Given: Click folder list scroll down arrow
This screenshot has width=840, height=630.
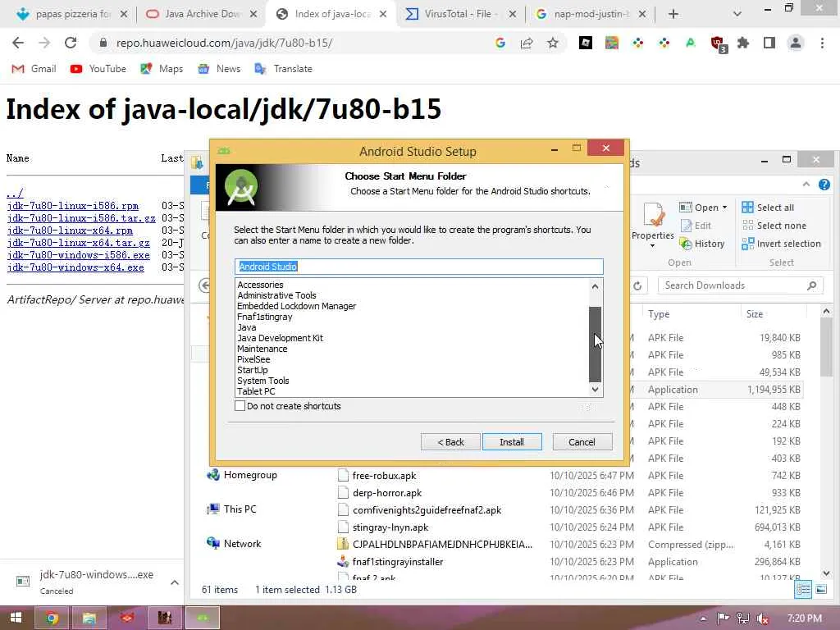Looking at the screenshot, I should (596, 390).
